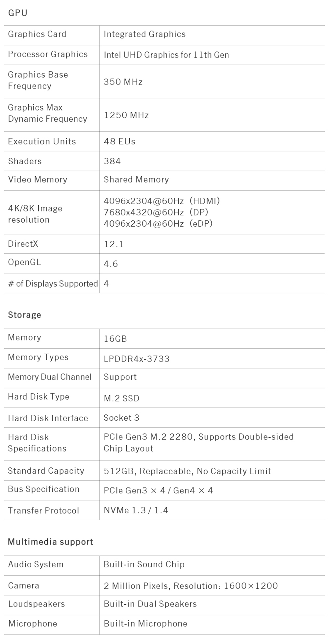Click Intel UHD Graphics for 11th Gen text
The image size is (329, 644).
[166, 55]
